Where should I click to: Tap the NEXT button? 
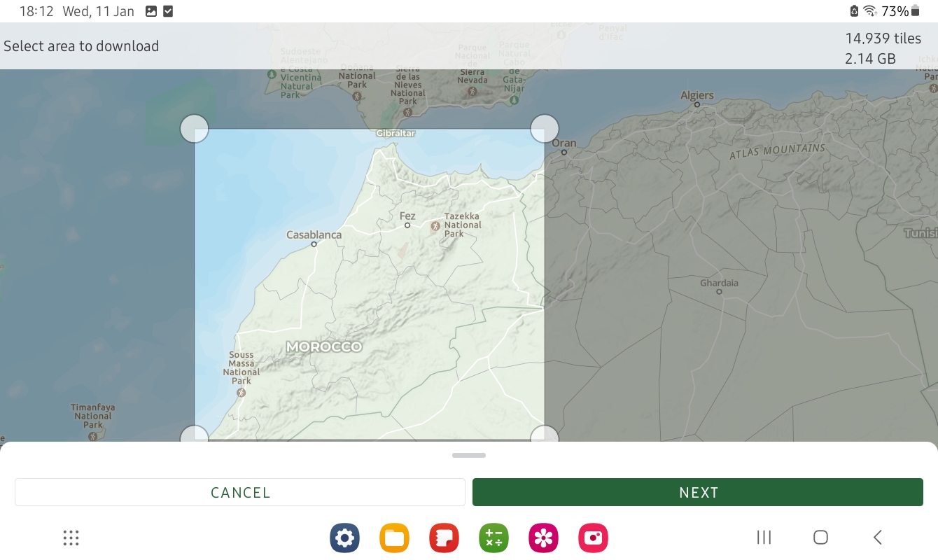point(697,492)
